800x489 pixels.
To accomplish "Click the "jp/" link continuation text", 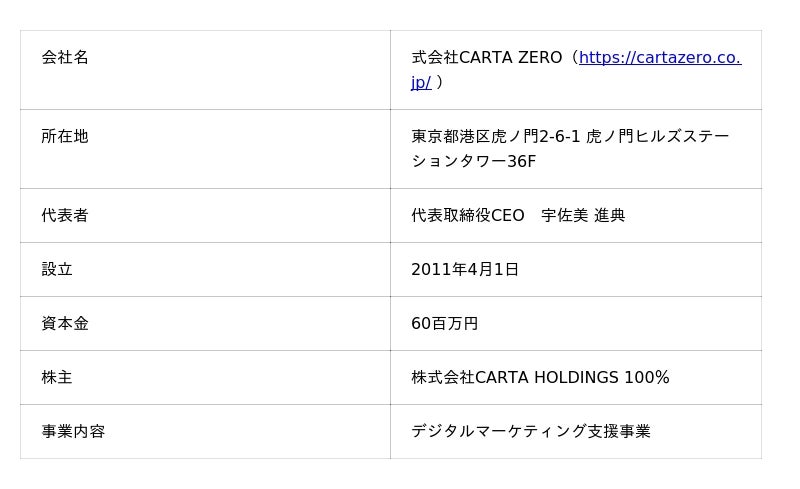I will pyautogui.click(x=421, y=83).
